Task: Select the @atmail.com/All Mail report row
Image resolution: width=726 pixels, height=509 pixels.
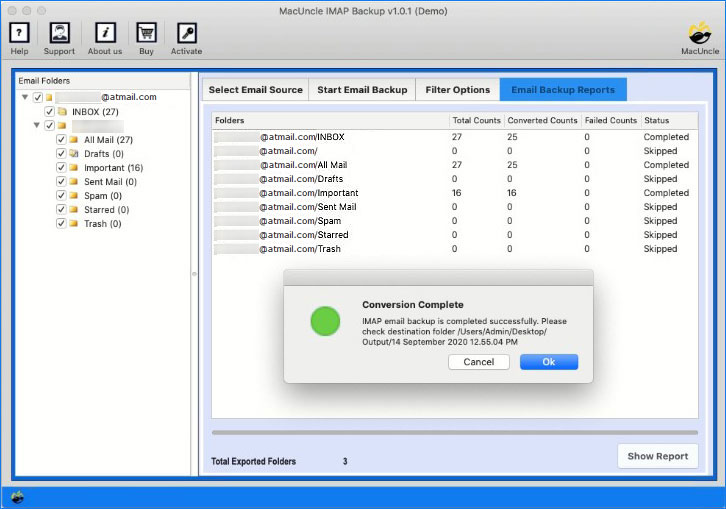Action: coord(455,165)
